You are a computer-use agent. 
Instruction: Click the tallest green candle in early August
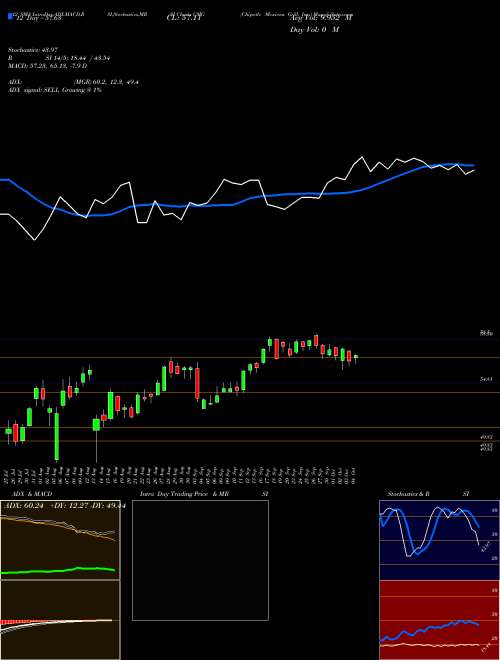[x=56, y=436]
